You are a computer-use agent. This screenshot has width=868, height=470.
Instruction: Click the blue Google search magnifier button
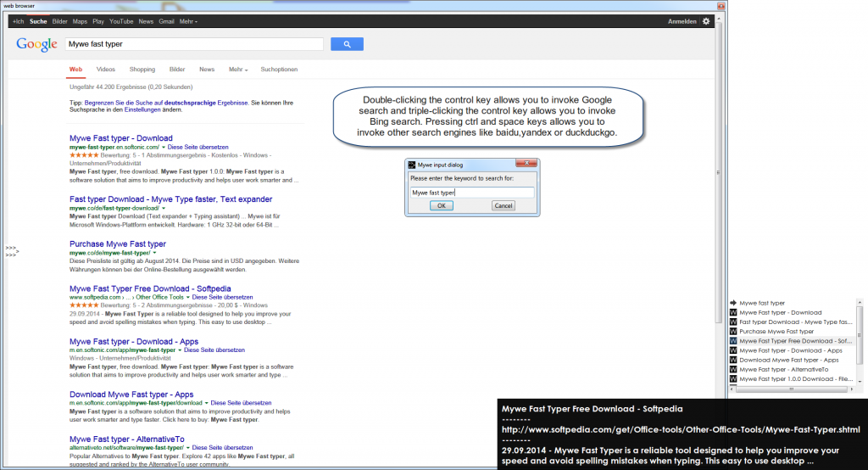coord(347,44)
